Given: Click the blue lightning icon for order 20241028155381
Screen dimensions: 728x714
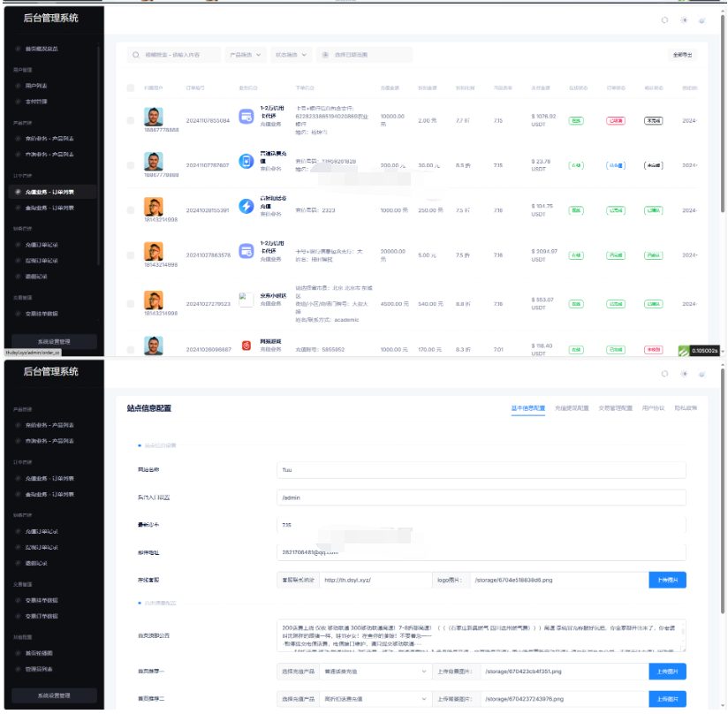Looking at the screenshot, I should 246,206.
